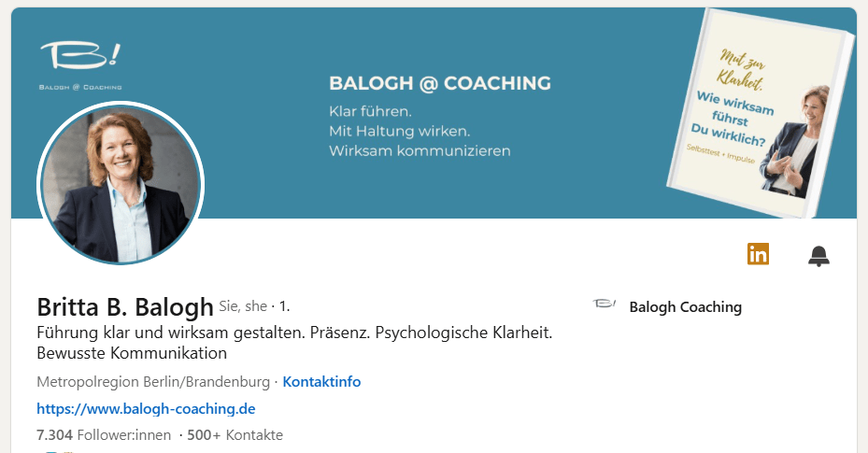Image resolution: width=868 pixels, height=453 pixels.
Task: Click the Mit Haltung wirken. banner line
Action: click(399, 130)
